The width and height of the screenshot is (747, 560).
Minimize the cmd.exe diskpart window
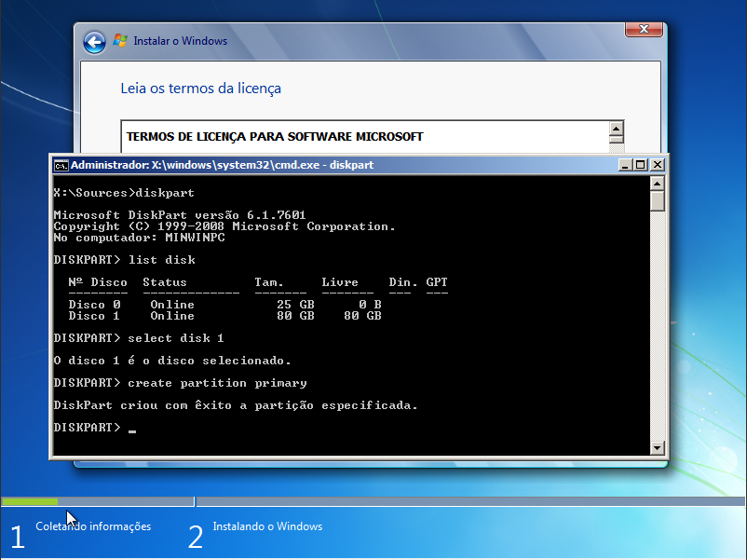coord(625,165)
